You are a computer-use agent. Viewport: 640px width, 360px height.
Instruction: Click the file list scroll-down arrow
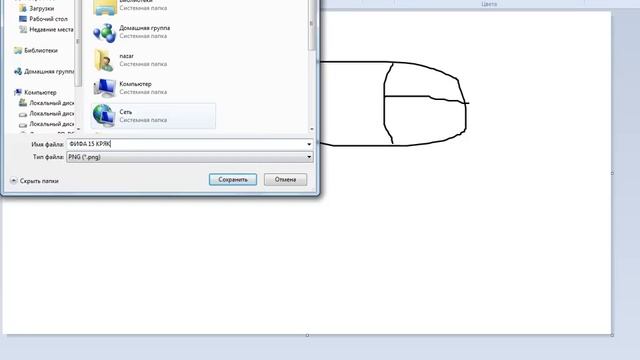[312, 129]
